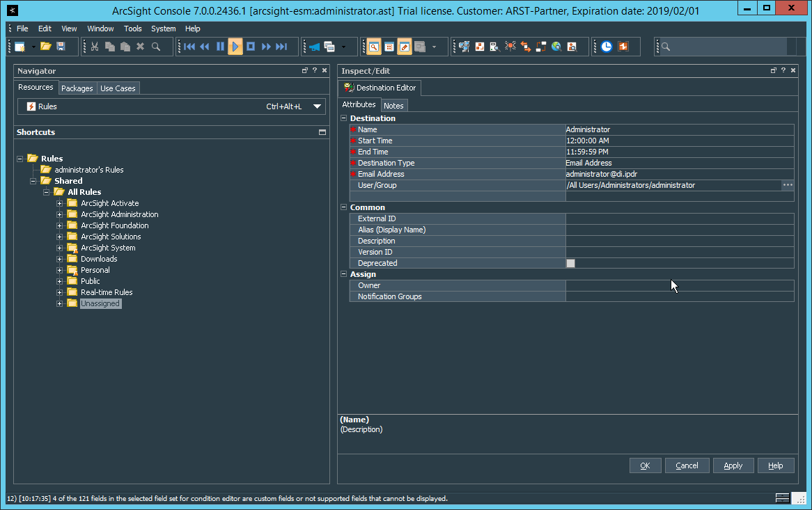Click the Cancel button

pos(687,465)
